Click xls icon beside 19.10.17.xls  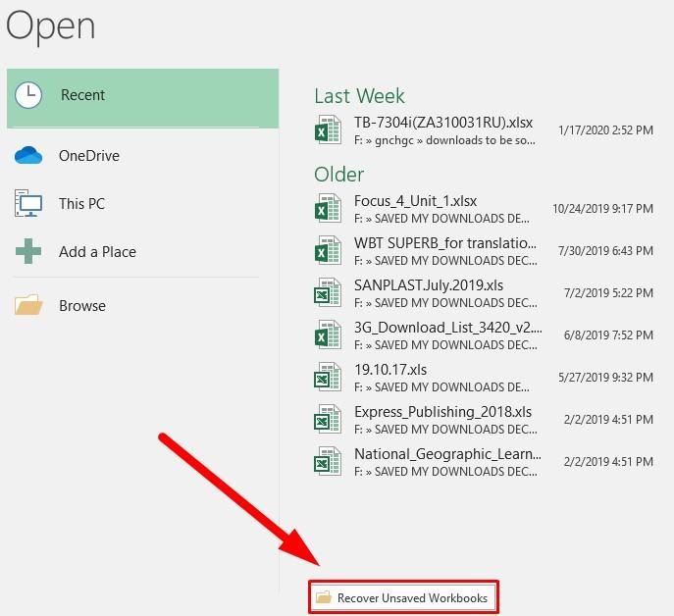point(328,377)
